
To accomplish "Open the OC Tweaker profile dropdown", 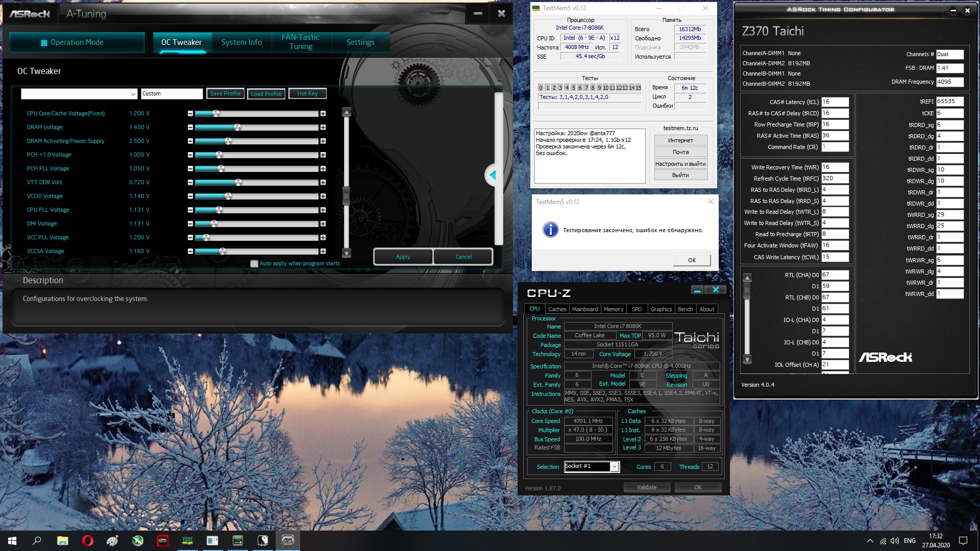I will [133, 94].
